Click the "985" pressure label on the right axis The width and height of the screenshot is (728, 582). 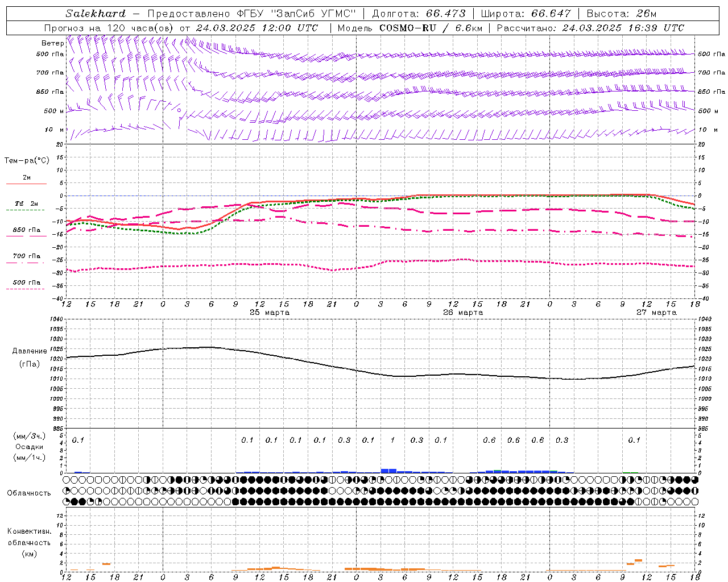point(704,429)
